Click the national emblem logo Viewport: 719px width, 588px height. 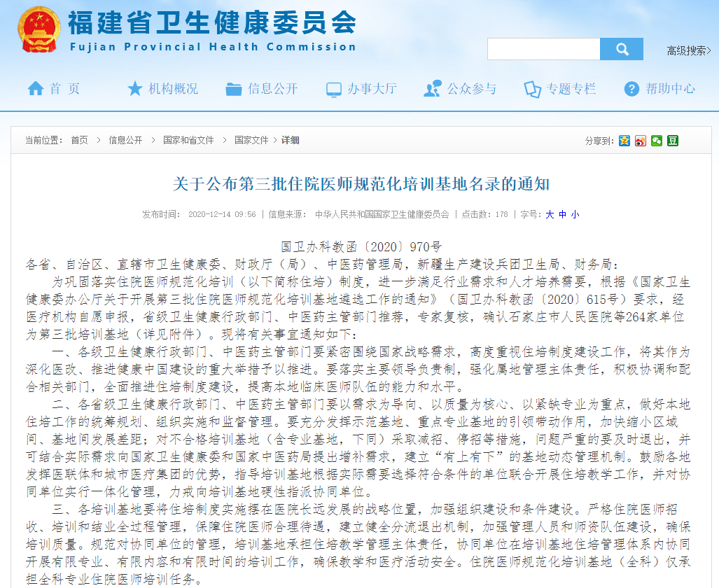[39, 30]
